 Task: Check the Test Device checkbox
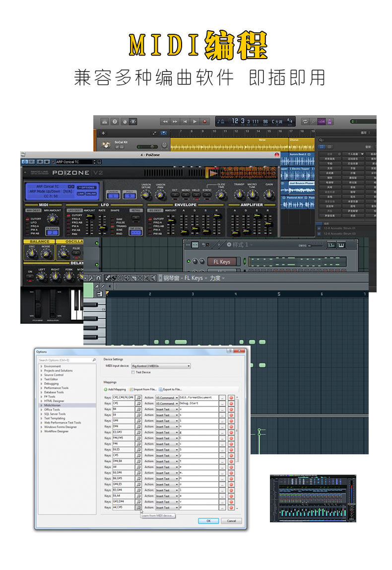(133, 372)
